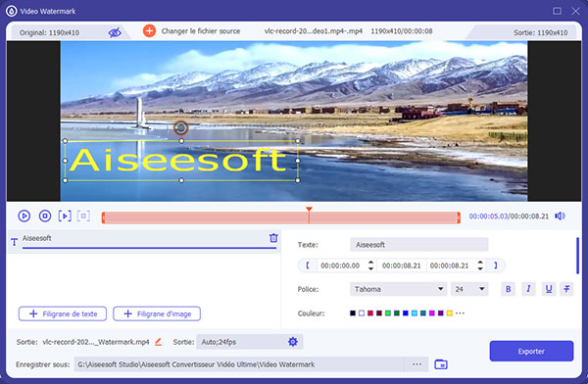Stop the video playback
This screenshot has width=588, height=384.
(x=45, y=216)
